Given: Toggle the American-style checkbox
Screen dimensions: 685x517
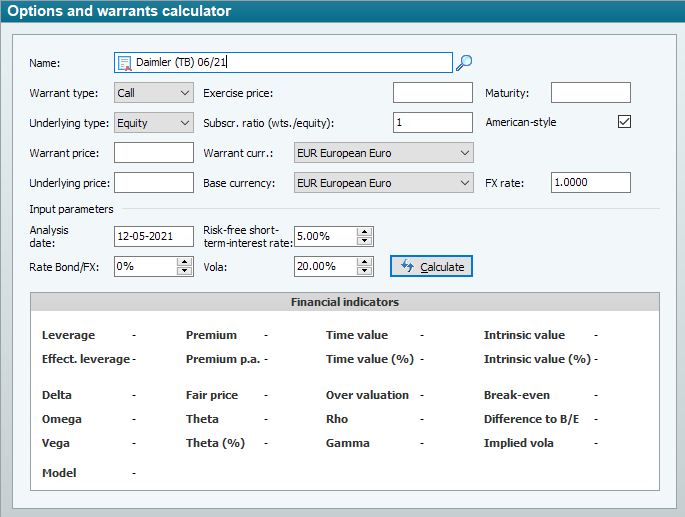Looking at the screenshot, I should click(625, 122).
